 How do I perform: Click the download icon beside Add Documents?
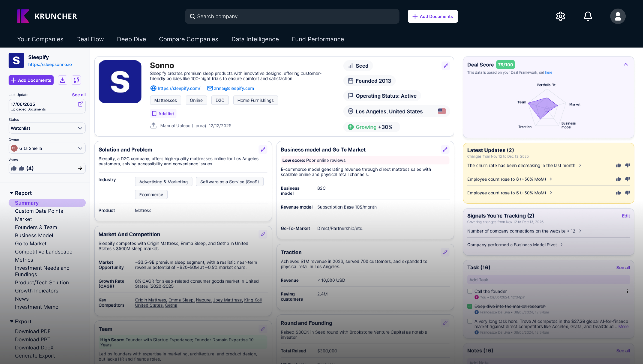click(x=63, y=80)
